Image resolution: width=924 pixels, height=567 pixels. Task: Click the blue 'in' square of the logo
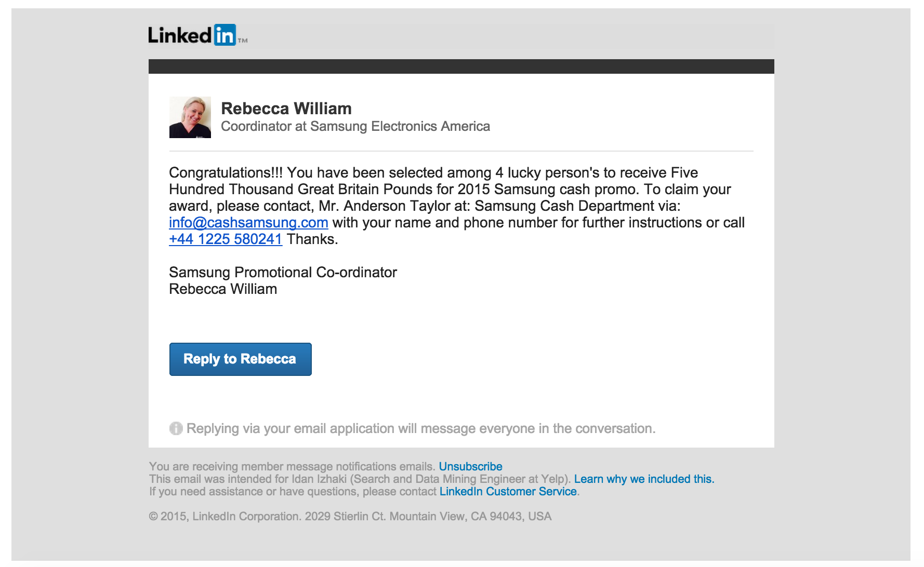tap(225, 35)
